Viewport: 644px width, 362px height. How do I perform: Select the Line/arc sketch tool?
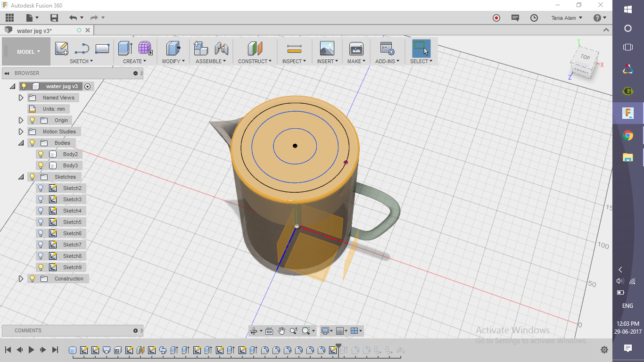tap(82, 49)
